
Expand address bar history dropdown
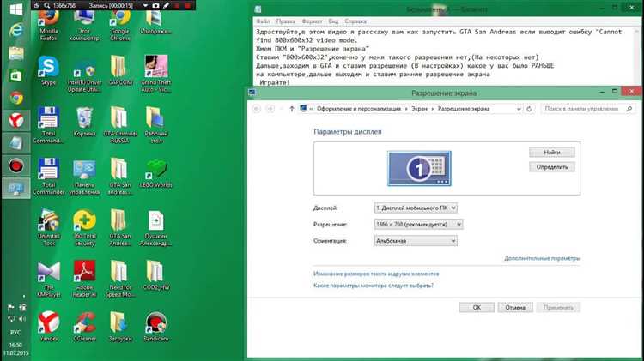[x=519, y=109]
